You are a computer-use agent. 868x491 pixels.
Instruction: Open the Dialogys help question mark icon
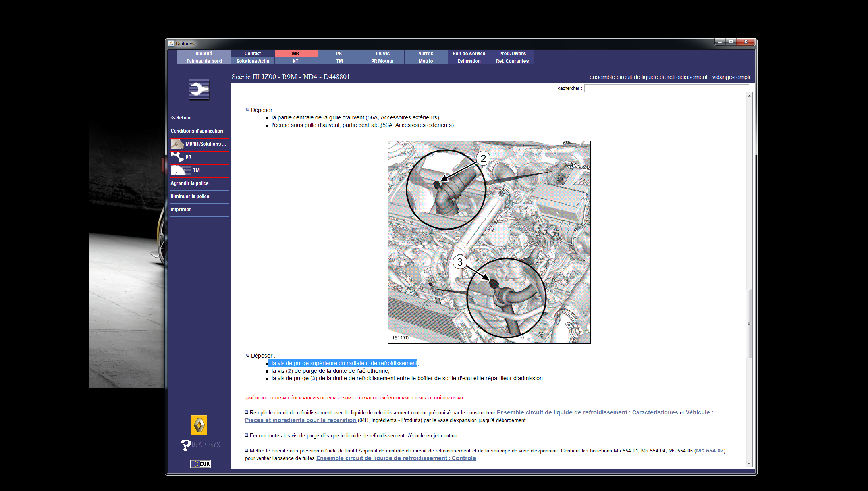coord(186,445)
